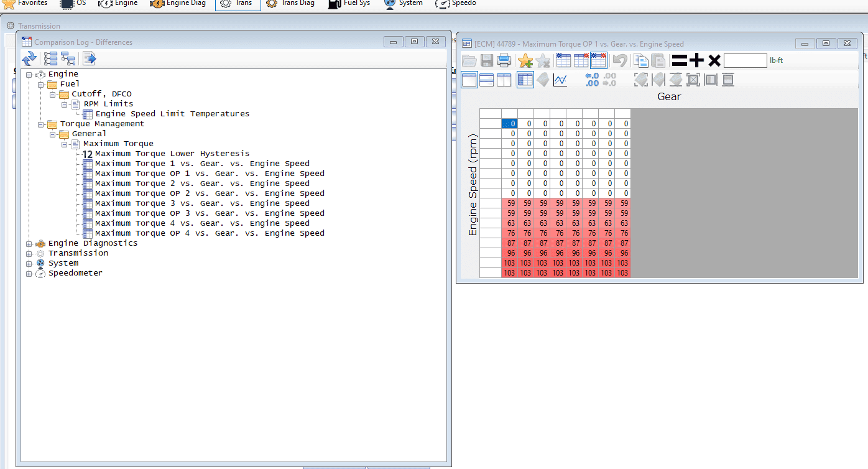
Task: Toggle the table grid view button
Action: 525,80
